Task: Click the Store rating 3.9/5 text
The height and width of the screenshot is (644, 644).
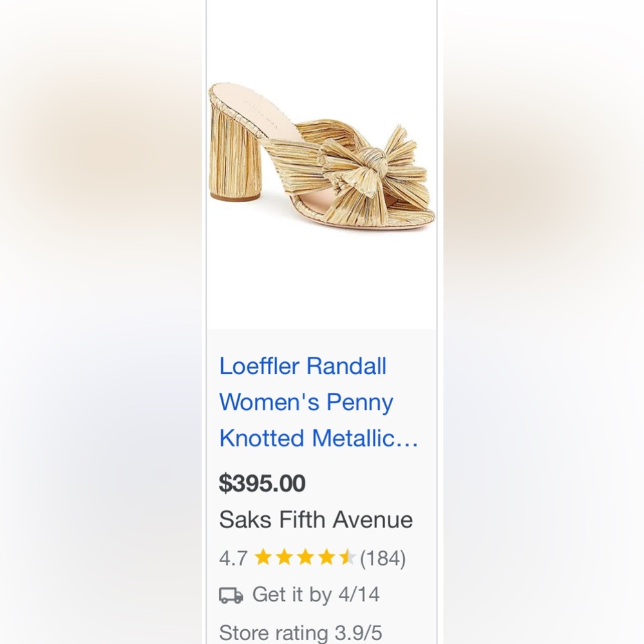Action: pos(300,632)
